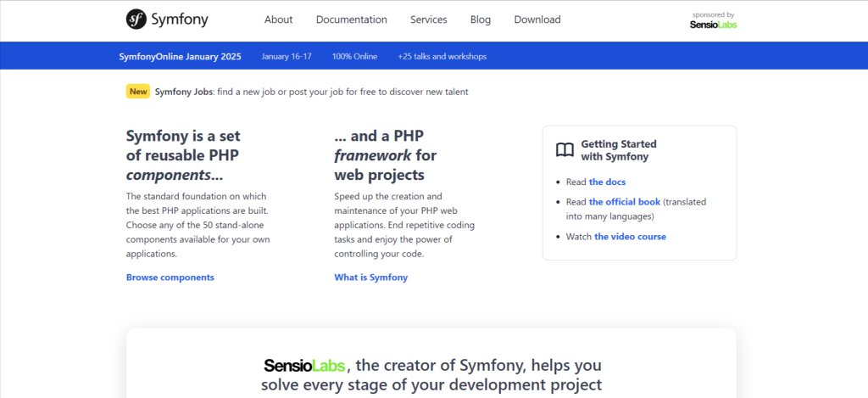Click the open book Getting Started icon

point(565,150)
